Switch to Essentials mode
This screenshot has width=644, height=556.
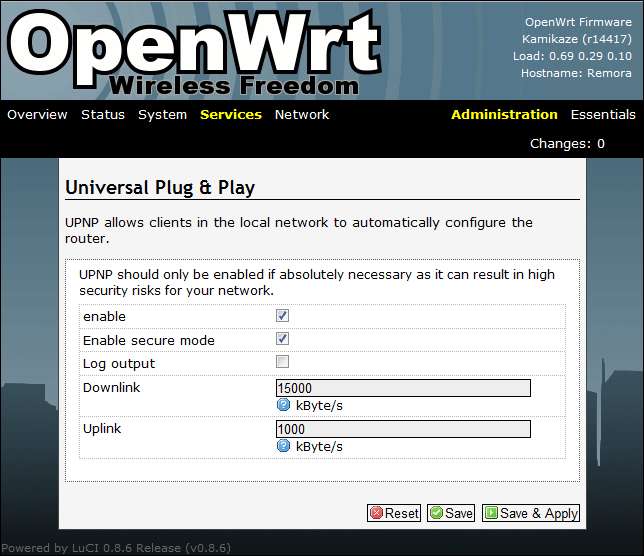pos(603,115)
